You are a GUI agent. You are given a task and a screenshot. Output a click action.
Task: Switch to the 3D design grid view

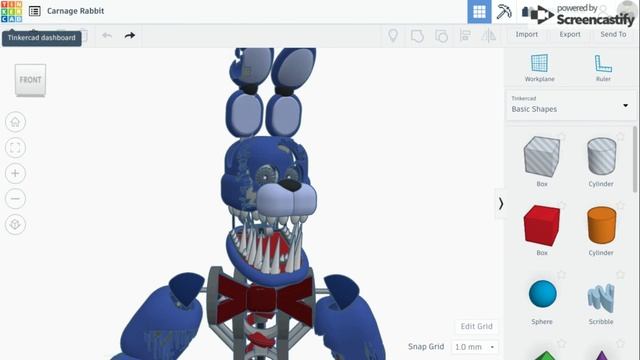click(x=479, y=12)
